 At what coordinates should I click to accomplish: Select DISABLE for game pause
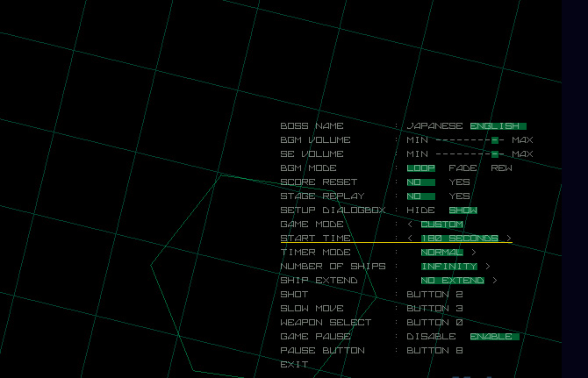[431, 337]
